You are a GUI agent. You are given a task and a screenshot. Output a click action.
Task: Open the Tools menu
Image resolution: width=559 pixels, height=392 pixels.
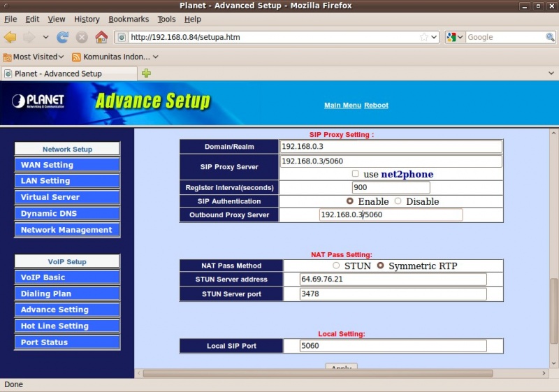[166, 20]
